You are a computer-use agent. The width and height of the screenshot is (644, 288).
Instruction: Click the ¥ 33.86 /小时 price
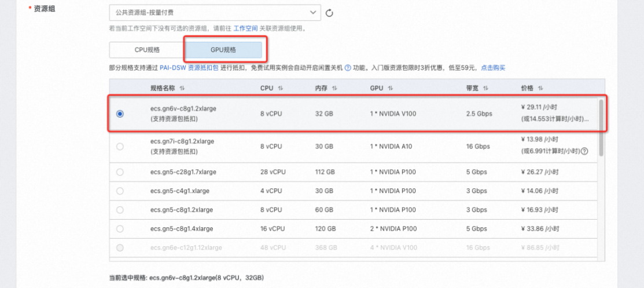540,229
